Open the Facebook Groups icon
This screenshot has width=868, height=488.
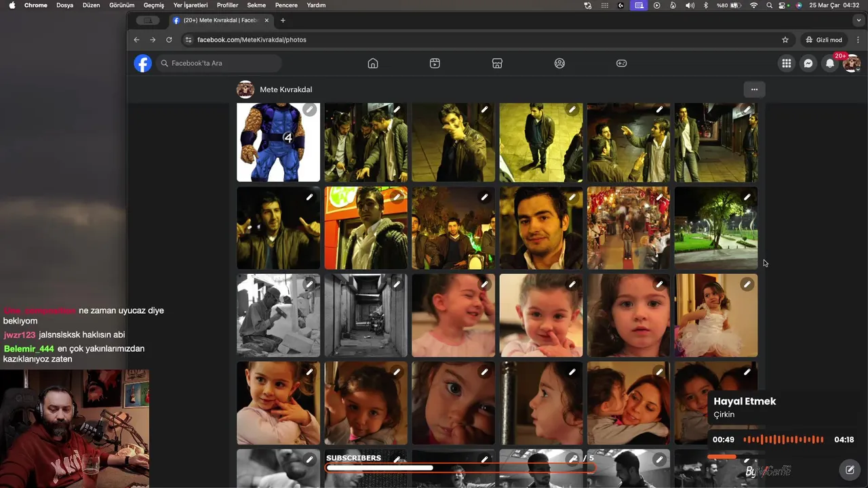(x=559, y=63)
